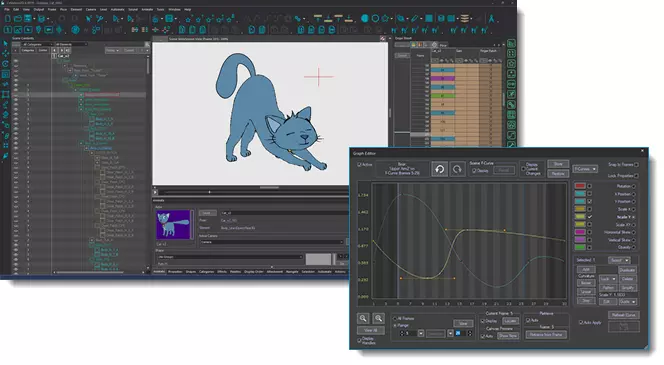This screenshot has height=365, width=664.
Task: Click the zoom in magnifier in Graph Editor
Action: coord(363,318)
